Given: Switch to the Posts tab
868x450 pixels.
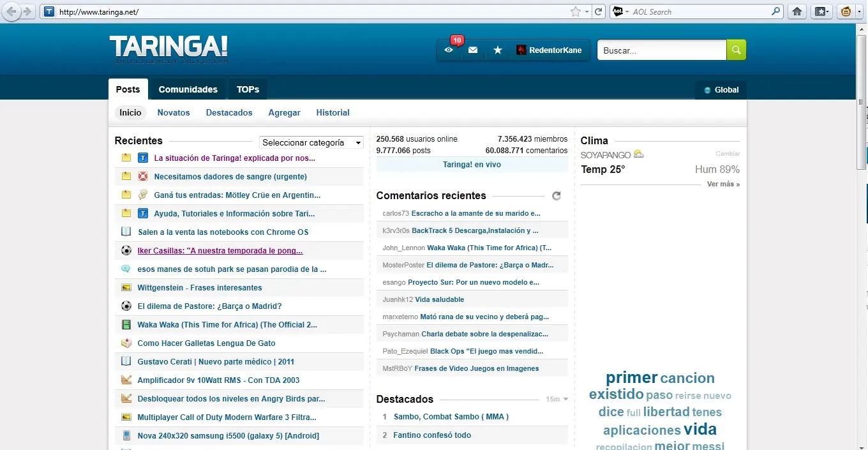Looking at the screenshot, I should tap(128, 89).
